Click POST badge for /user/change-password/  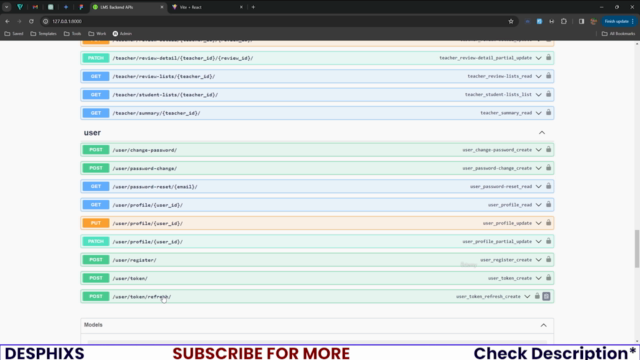click(x=96, y=150)
